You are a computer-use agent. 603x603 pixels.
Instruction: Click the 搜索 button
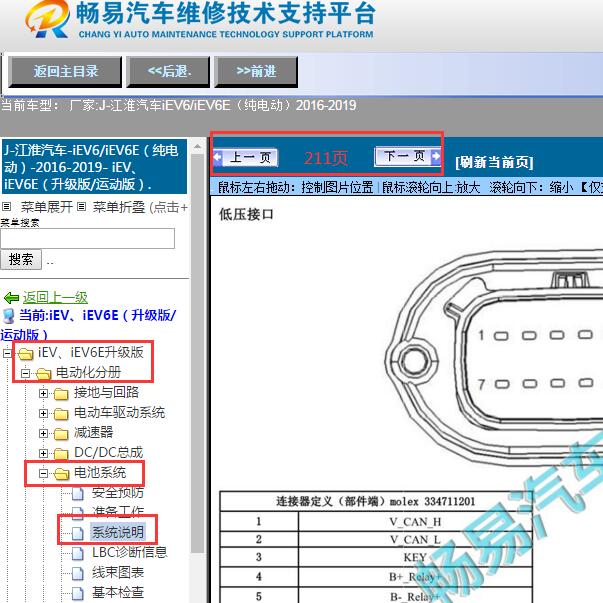[x=21, y=259]
